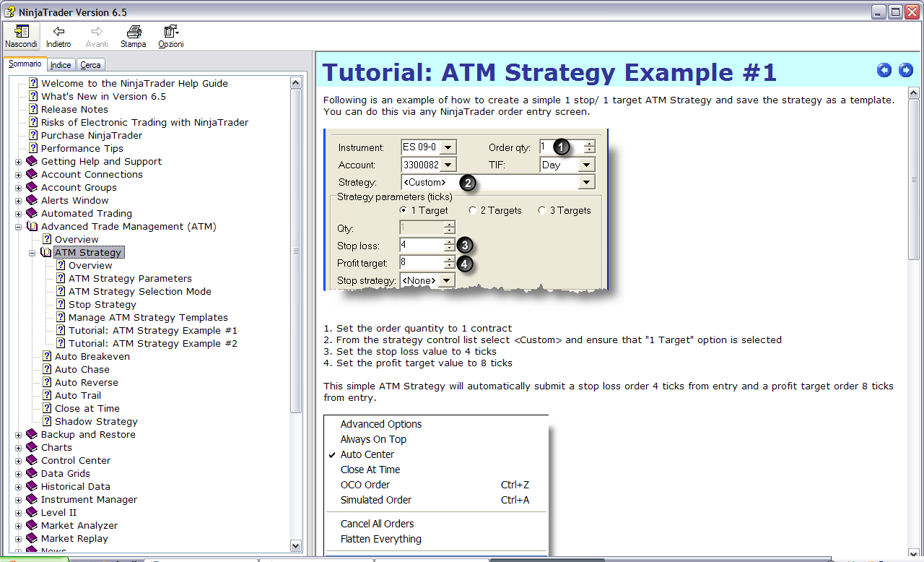Click the book icon beside Market Analyzer

click(x=32, y=525)
